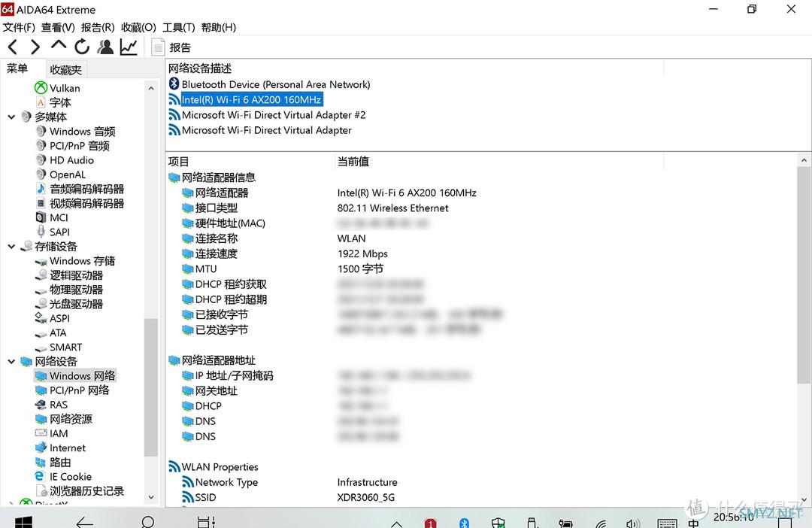Go up one level with the up arrow
Screen dimensions: 812x528
coord(59,46)
